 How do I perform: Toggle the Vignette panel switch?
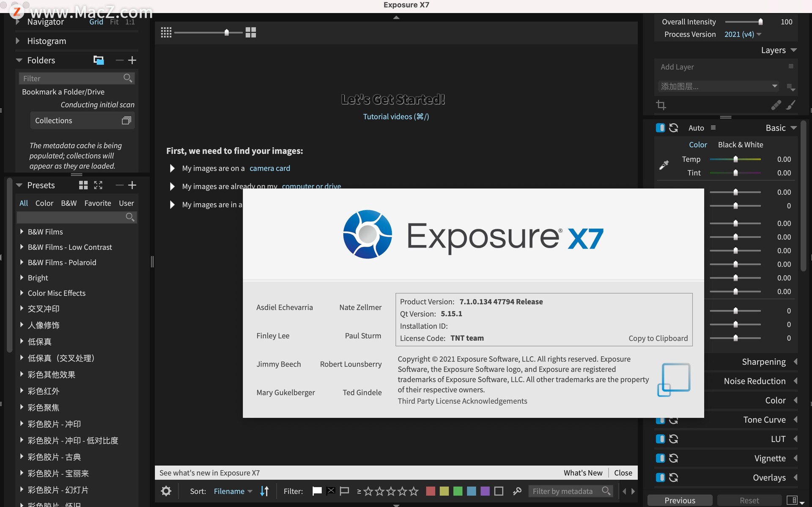tap(660, 458)
